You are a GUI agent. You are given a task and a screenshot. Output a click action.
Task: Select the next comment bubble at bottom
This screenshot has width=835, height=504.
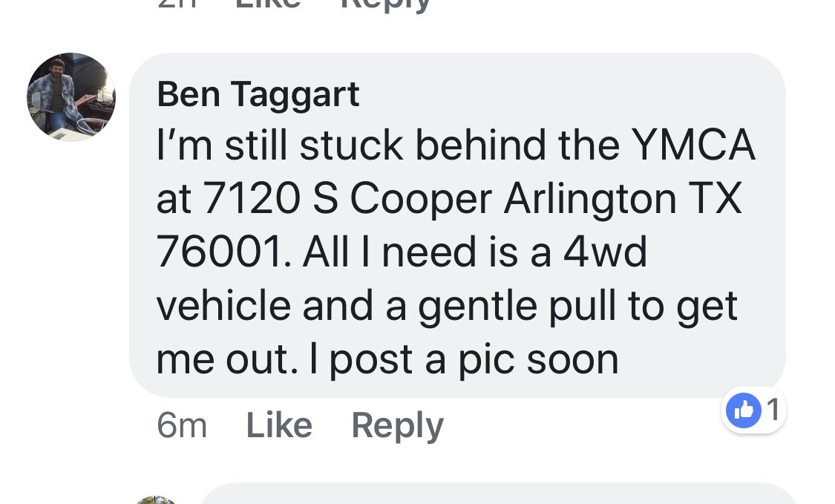coord(498,494)
